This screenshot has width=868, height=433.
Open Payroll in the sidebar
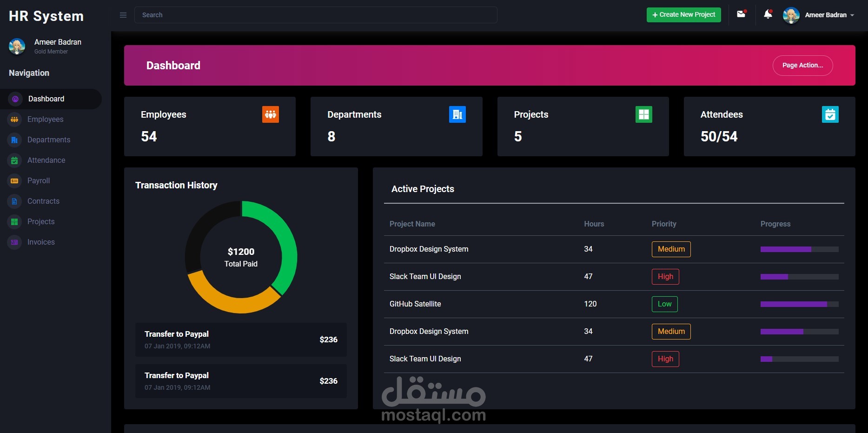coord(39,181)
